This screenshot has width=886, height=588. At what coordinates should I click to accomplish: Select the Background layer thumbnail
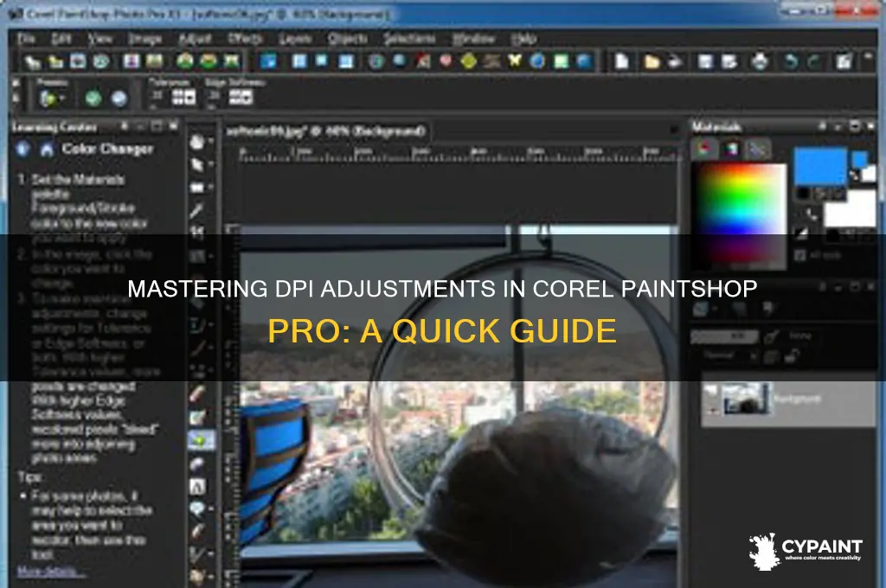tap(747, 399)
